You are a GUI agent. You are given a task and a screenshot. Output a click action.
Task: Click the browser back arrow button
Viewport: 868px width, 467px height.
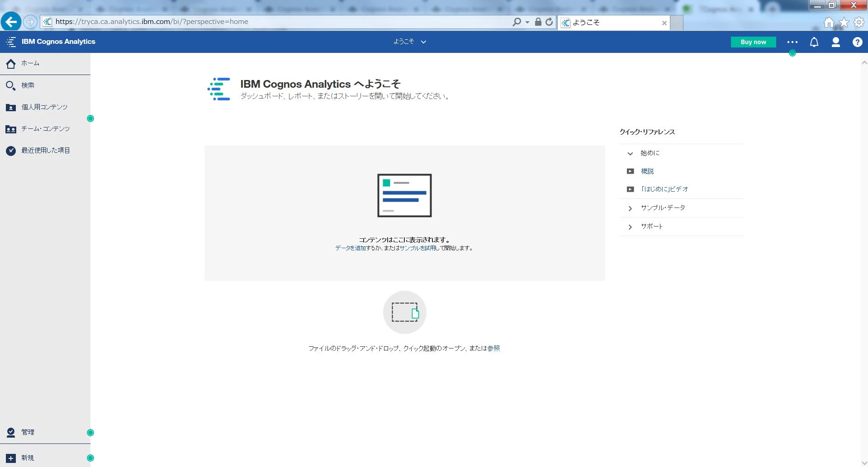(x=11, y=21)
